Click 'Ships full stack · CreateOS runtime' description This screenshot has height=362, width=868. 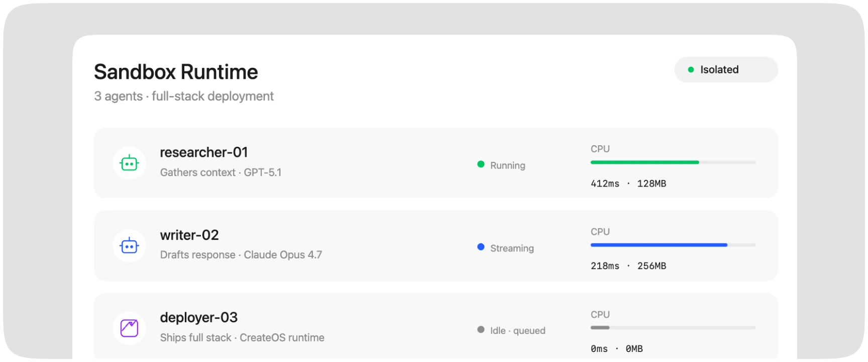pyautogui.click(x=242, y=337)
